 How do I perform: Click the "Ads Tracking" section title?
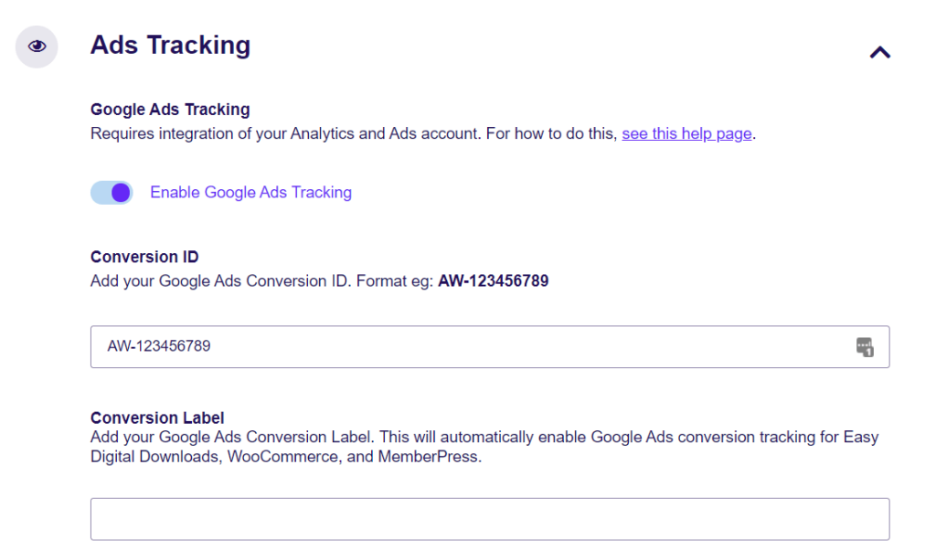coord(170,46)
